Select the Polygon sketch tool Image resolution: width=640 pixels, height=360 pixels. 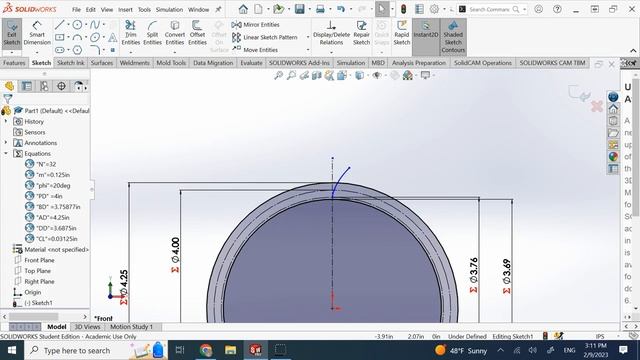(x=77, y=50)
